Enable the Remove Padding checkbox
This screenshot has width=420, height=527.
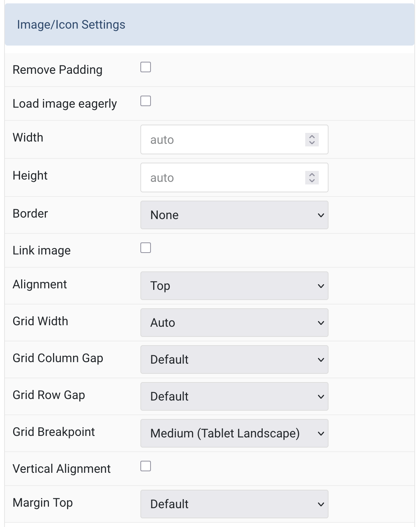(146, 67)
